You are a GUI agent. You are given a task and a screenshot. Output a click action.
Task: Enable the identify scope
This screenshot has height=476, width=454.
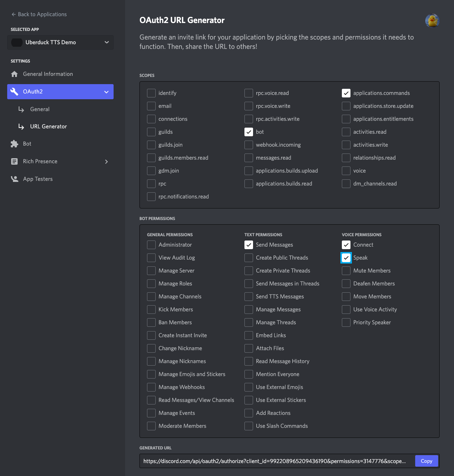tap(151, 93)
